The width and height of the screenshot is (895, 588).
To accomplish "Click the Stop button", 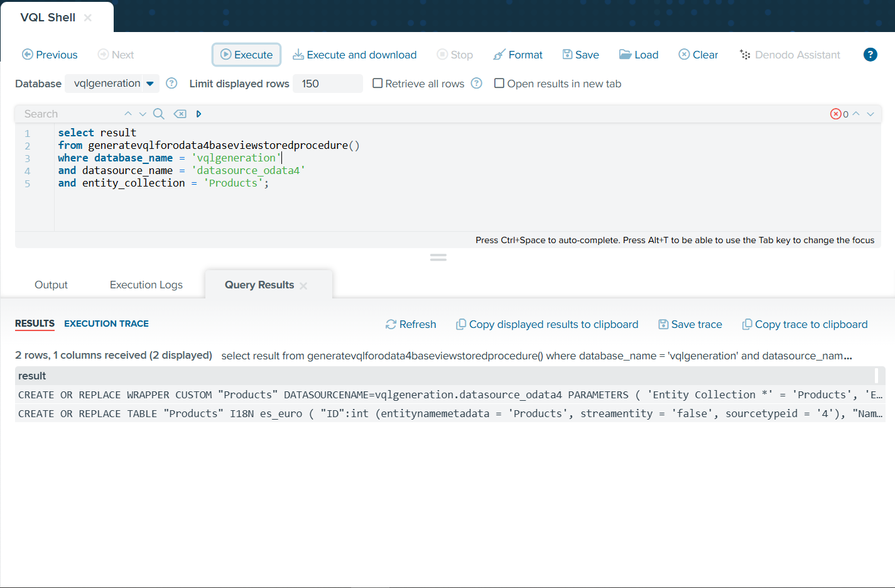I will [x=455, y=55].
